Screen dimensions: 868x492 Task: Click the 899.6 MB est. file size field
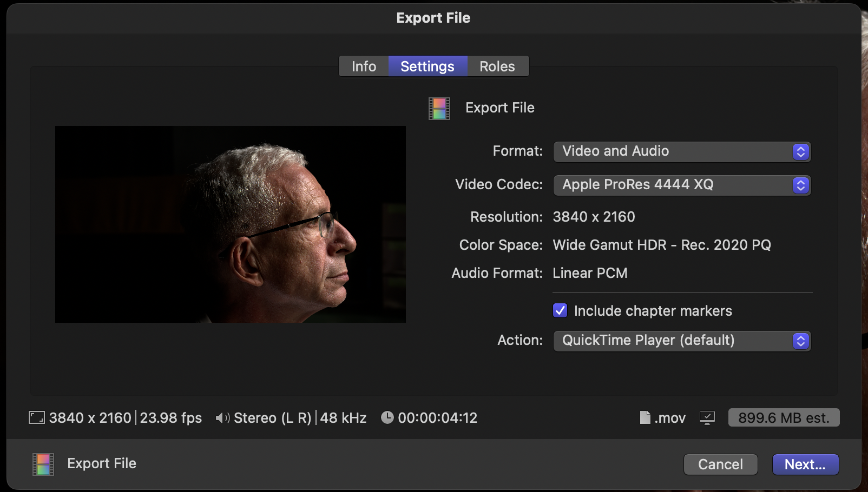[x=783, y=418]
